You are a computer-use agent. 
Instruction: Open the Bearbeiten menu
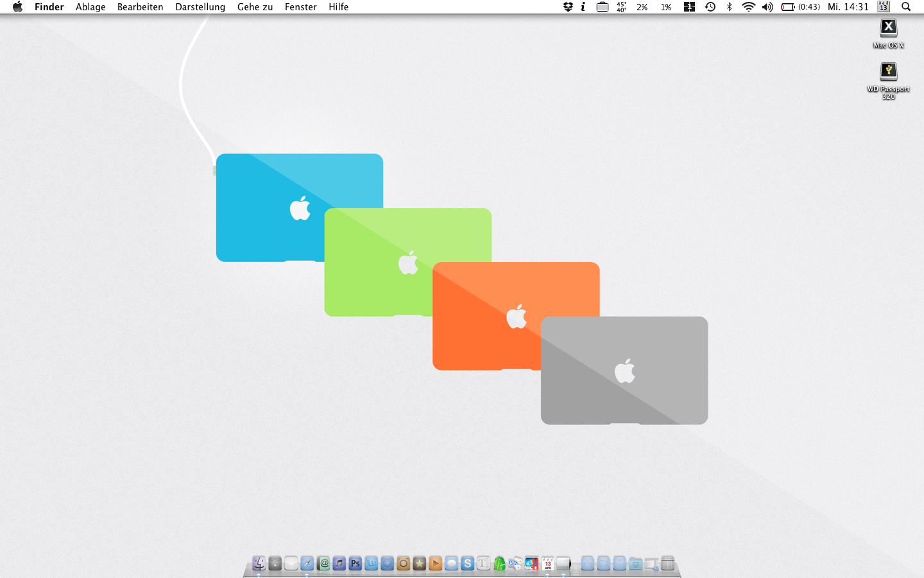coord(140,7)
